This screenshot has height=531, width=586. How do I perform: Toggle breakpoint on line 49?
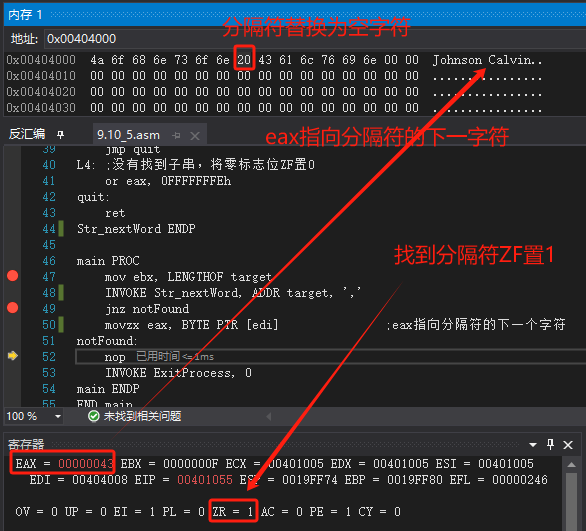click(x=12, y=308)
